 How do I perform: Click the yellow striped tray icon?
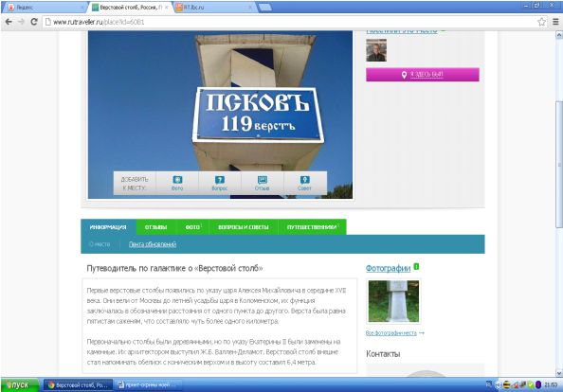pos(507,385)
